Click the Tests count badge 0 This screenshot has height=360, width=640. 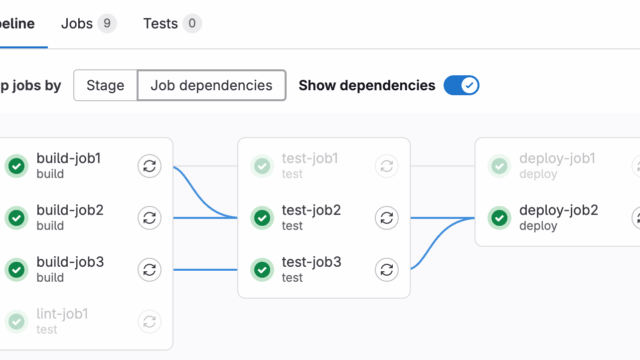[192, 23]
